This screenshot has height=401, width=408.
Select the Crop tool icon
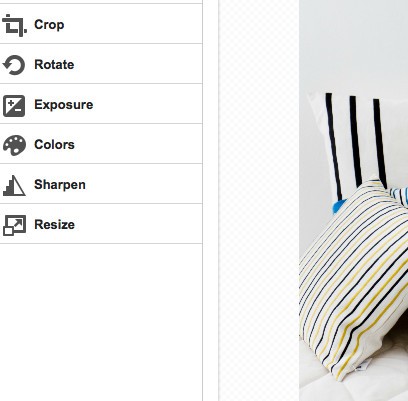(x=14, y=25)
